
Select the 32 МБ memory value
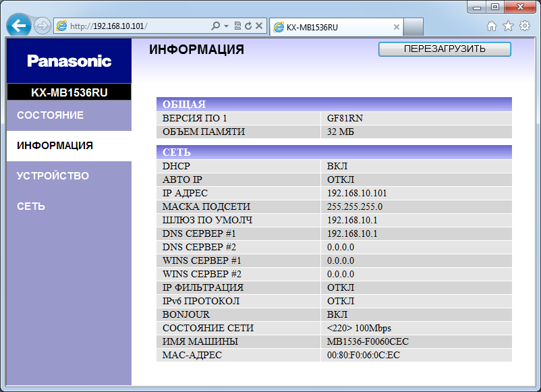(x=341, y=132)
